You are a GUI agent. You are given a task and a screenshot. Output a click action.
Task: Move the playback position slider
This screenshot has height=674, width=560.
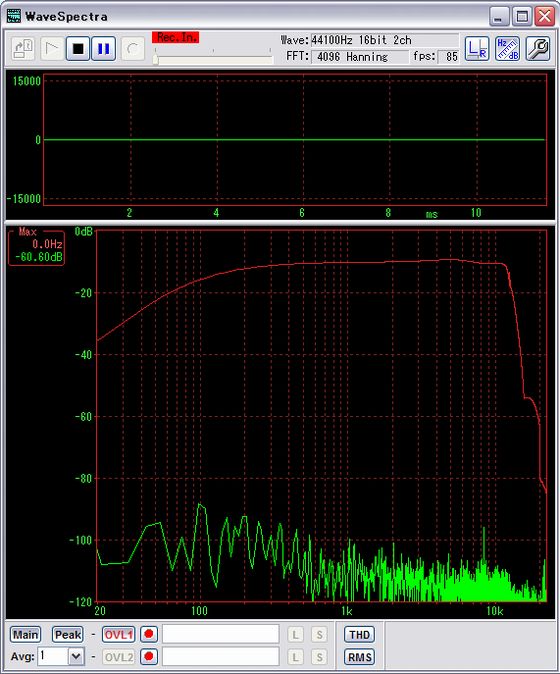pos(156,59)
